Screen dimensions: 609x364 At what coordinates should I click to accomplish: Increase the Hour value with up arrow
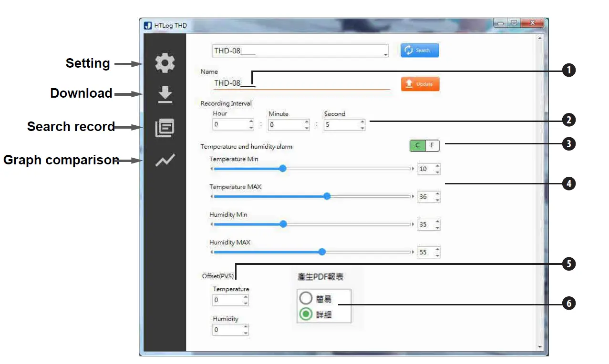(251, 122)
